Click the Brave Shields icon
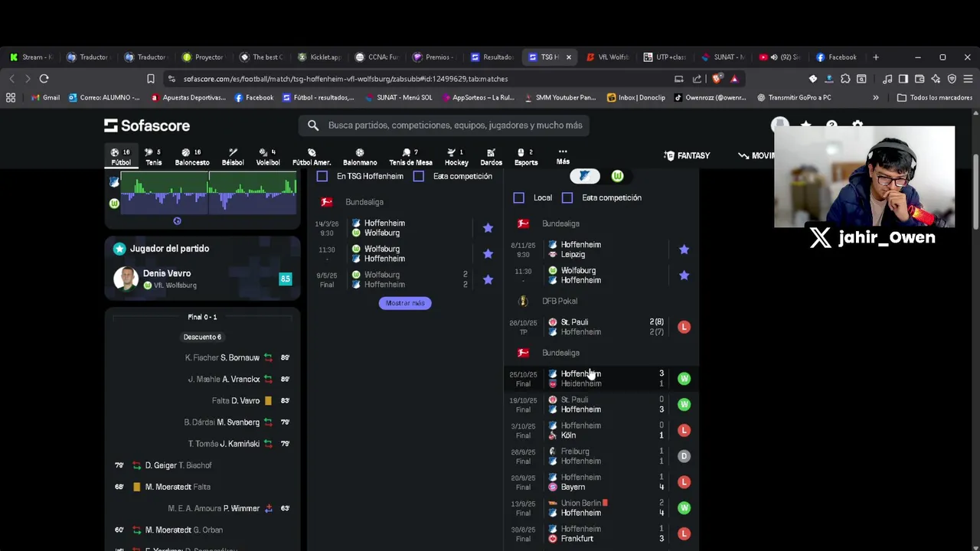 717,79
